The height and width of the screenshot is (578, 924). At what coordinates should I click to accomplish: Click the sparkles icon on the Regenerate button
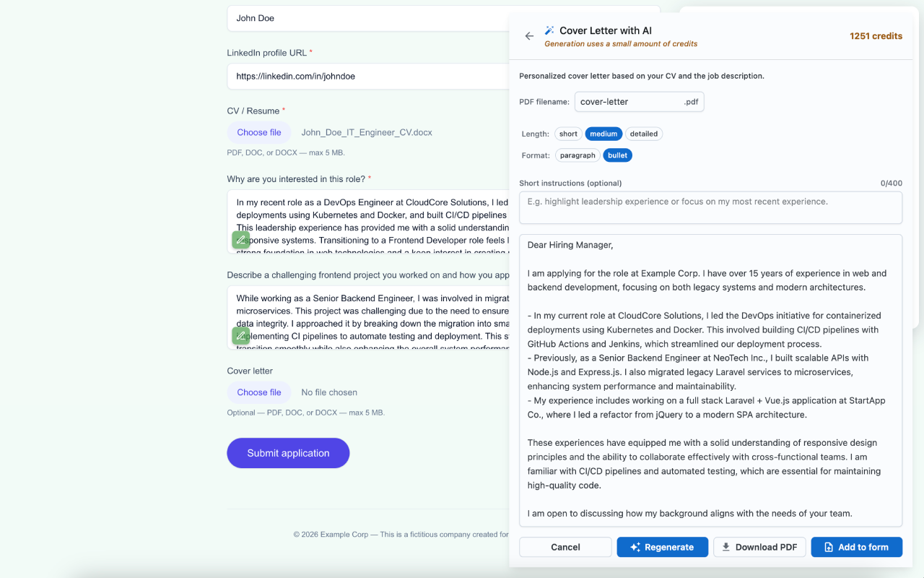point(635,547)
